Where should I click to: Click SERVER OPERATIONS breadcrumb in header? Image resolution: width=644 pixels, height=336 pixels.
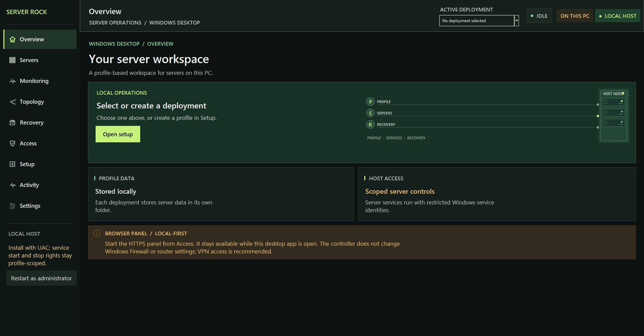click(x=115, y=22)
